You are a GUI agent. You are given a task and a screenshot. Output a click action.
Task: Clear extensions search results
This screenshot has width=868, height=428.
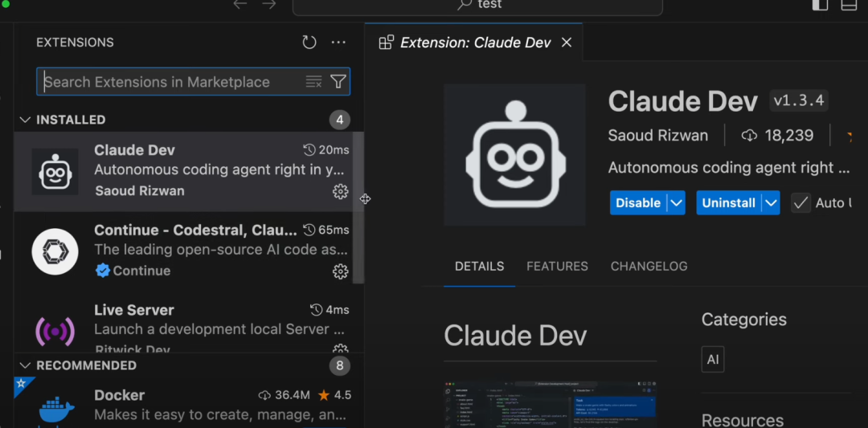click(x=313, y=82)
